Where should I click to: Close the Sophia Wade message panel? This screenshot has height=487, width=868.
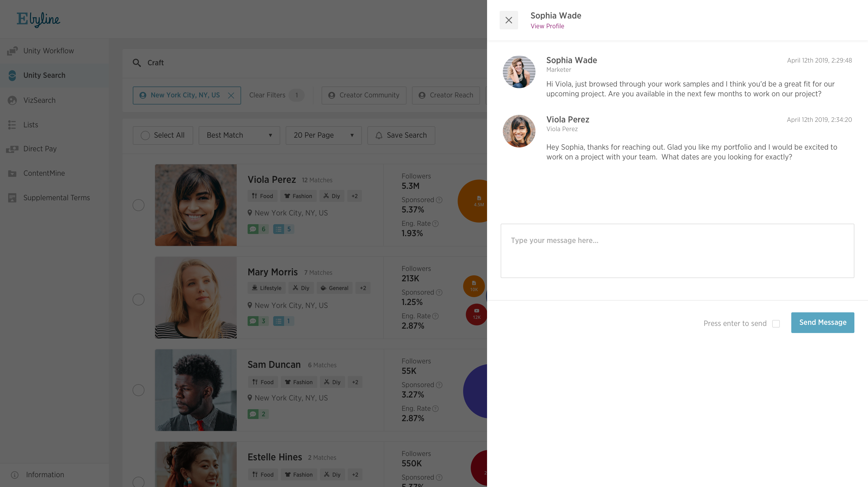click(x=509, y=20)
